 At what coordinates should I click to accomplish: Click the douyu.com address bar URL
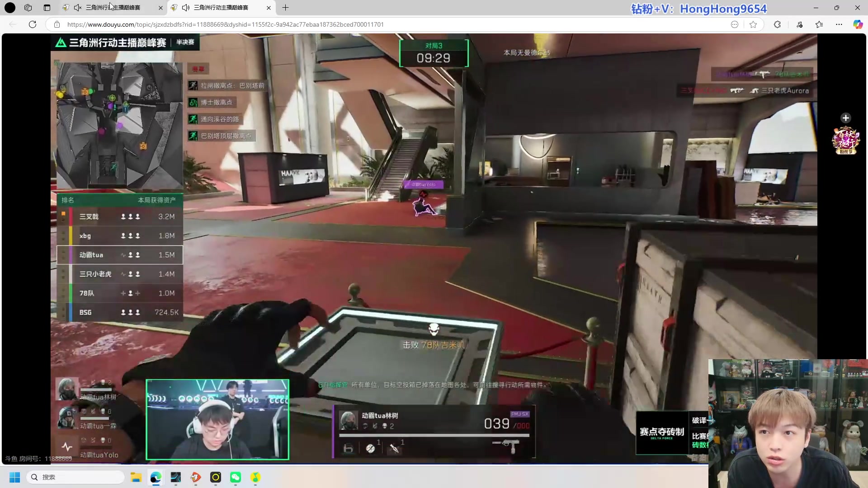225,24
